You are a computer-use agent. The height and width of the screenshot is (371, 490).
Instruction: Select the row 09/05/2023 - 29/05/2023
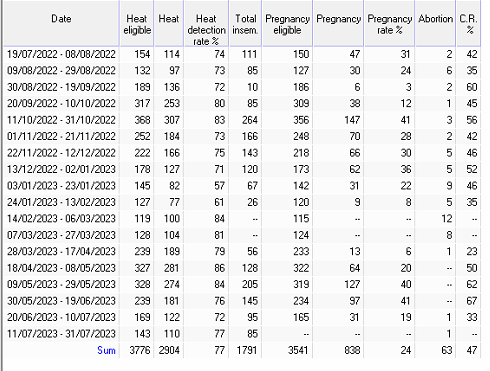242,284
